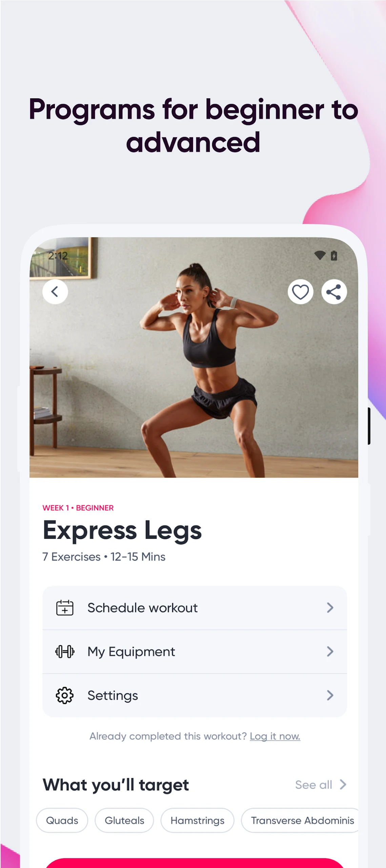386x868 pixels.
Task: Open the My Equipment menu item
Action: 195,652
